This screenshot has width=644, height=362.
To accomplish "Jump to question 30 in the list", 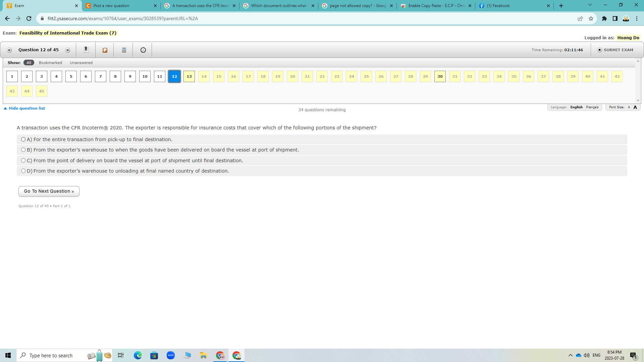I will click(x=440, y=76).
